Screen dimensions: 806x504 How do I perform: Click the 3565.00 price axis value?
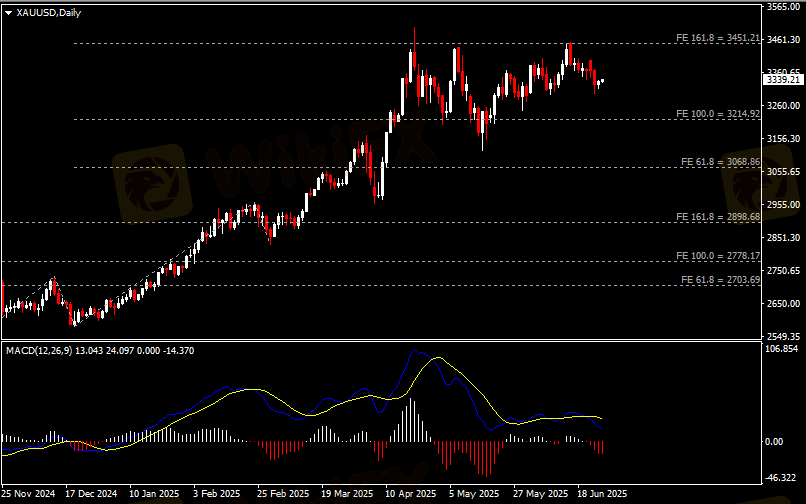pyautogui.click(x=783, y=7)
